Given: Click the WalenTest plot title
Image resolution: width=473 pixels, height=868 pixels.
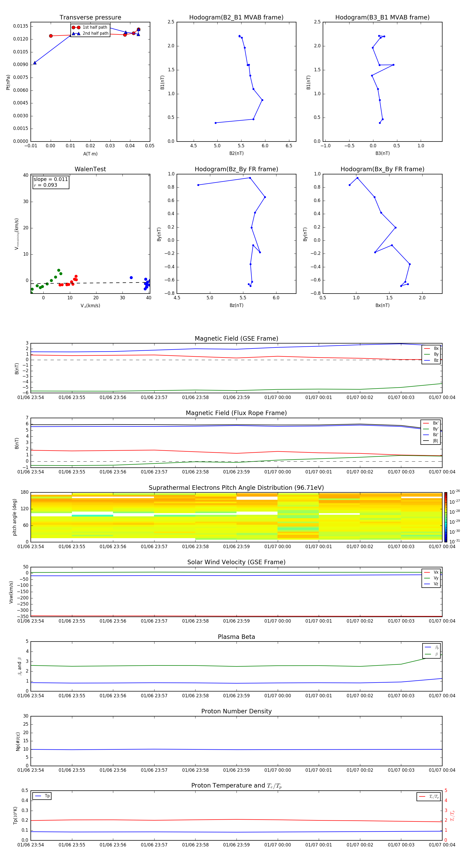Looking at the screenshot, I should [90, 169].
